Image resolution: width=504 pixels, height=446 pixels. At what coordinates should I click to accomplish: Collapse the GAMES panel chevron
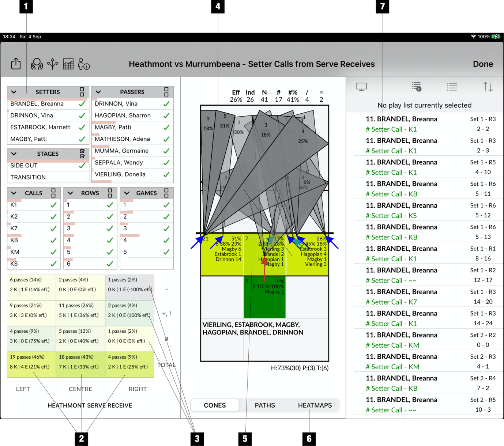pyautogui.click(x=127, y=193)
